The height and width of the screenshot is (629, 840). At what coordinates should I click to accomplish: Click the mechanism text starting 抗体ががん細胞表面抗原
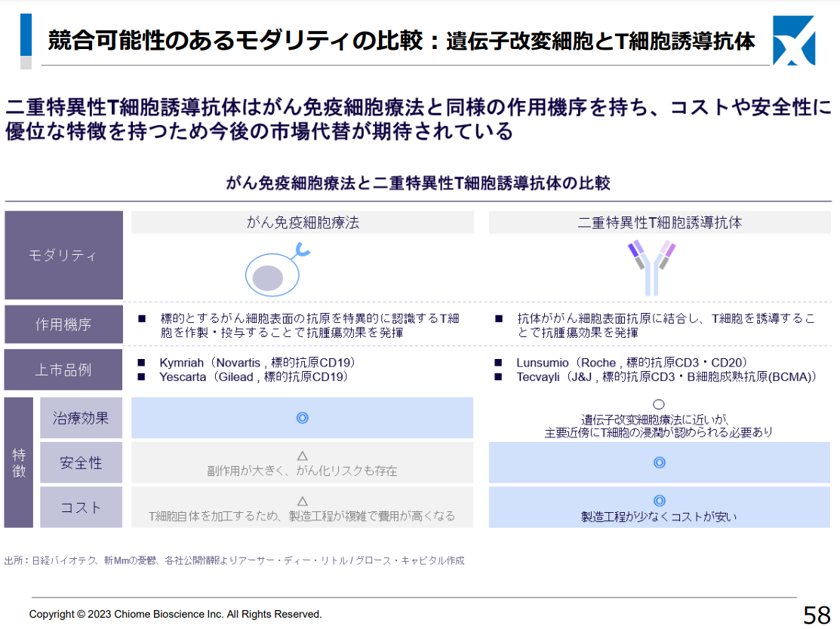pyautogui.click(x=666, y=326)
